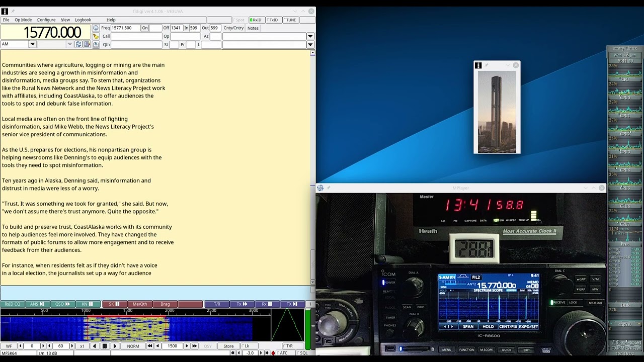Click the SK macro button
The width and height of the screenshot is (644, 362).
pyautogui.click(x=115, y=304)
